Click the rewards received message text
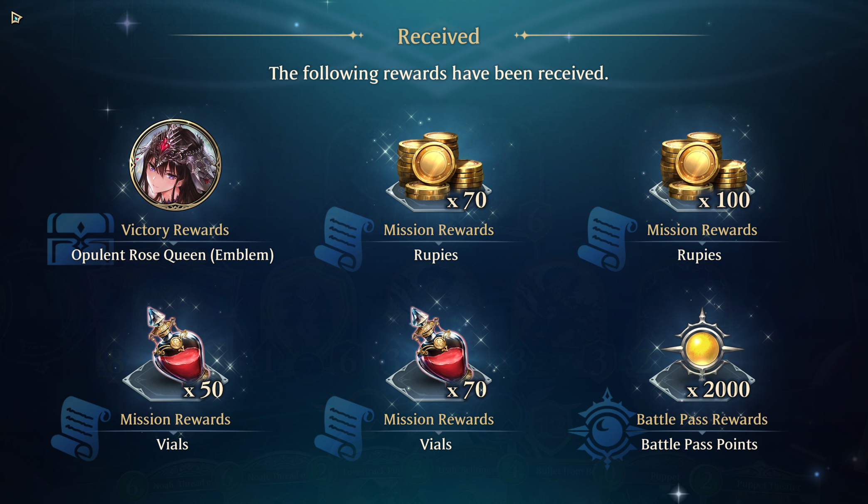 coord(439,73)
